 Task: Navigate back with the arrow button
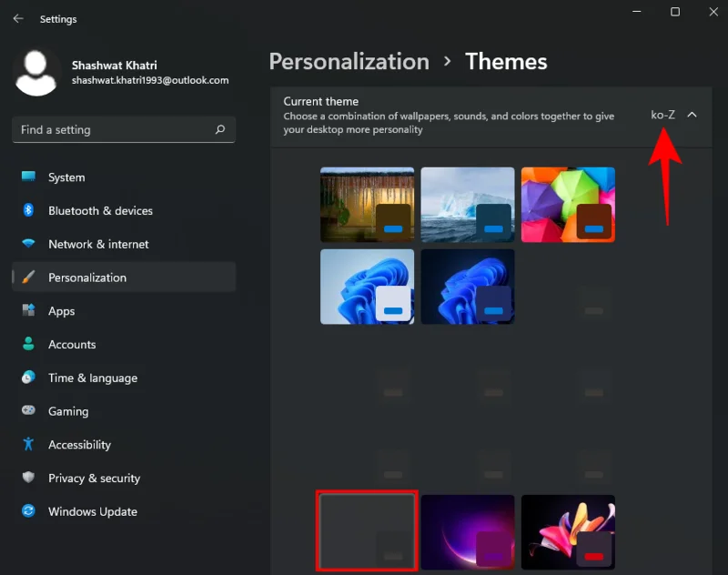pyautogui.click(x=17, y=18)
